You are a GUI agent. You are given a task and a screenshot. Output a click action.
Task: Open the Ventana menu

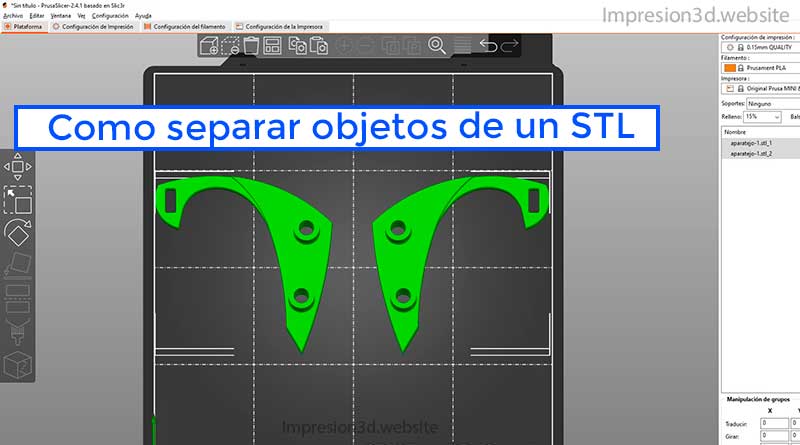[x=60, y=16]
